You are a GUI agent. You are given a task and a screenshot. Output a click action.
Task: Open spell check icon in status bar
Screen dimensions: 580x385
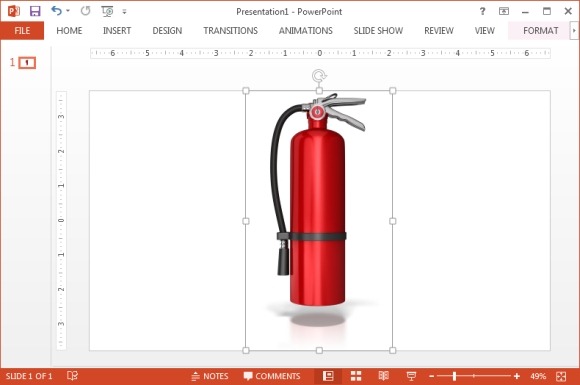72,376
